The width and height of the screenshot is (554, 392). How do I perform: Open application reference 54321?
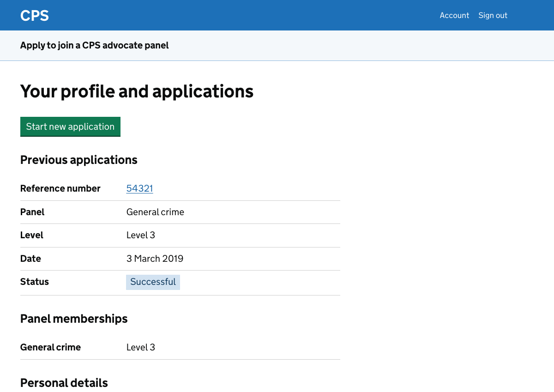coord(139,188)
